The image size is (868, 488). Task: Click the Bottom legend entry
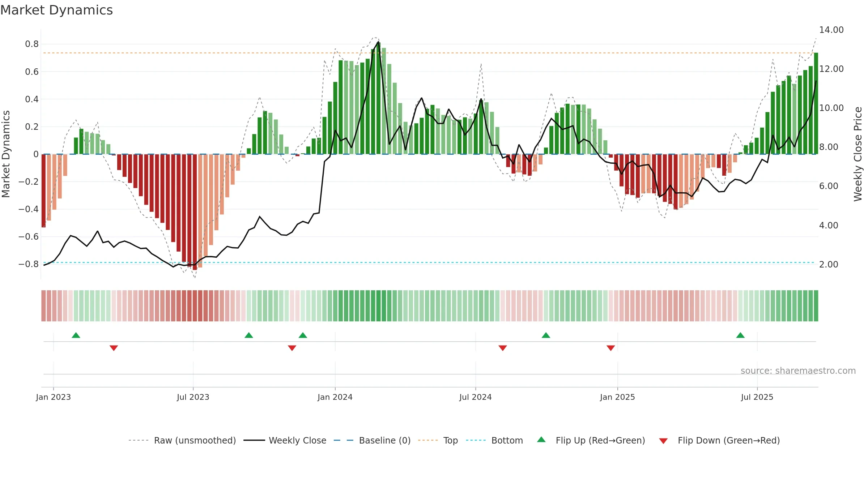[x=494, y=440]
